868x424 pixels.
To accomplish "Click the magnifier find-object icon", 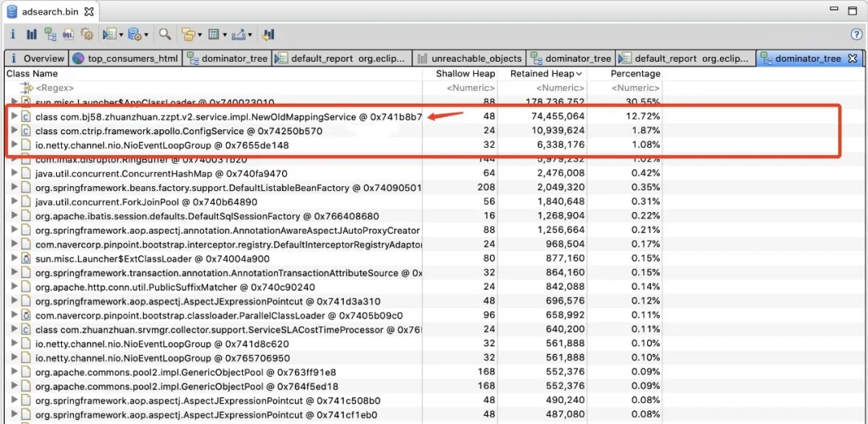I will point(165,35).
